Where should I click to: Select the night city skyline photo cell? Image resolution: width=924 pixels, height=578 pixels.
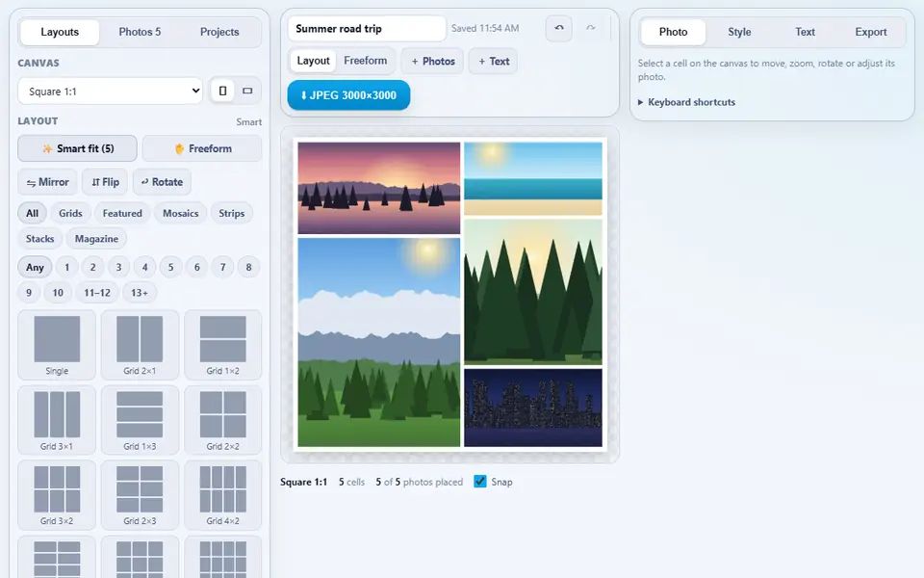[x=533, y=407]
